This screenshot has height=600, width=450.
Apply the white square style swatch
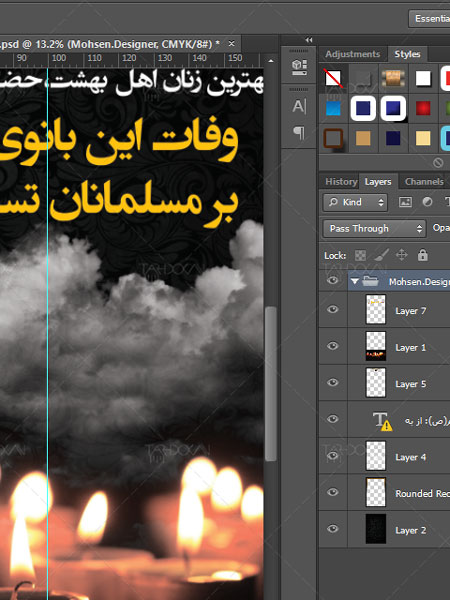click(x=423, y=78)
